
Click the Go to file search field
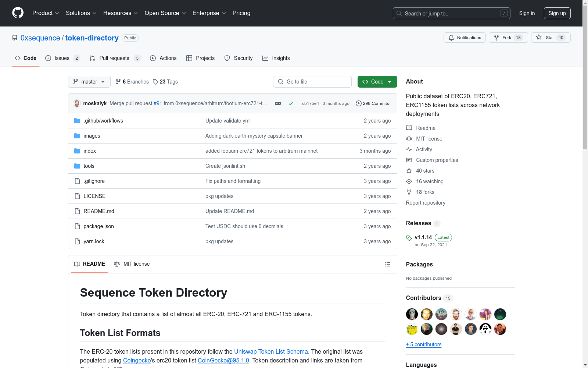coord(312,82)
